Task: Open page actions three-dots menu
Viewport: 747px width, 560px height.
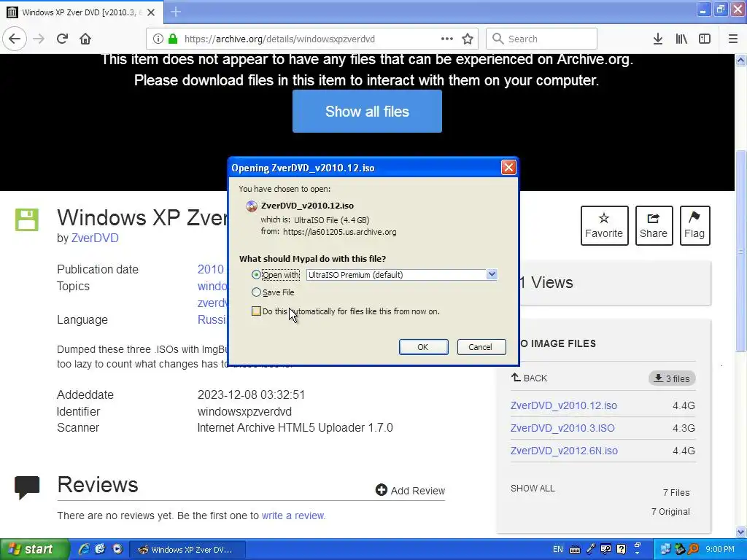Action: tap(447, 39)
